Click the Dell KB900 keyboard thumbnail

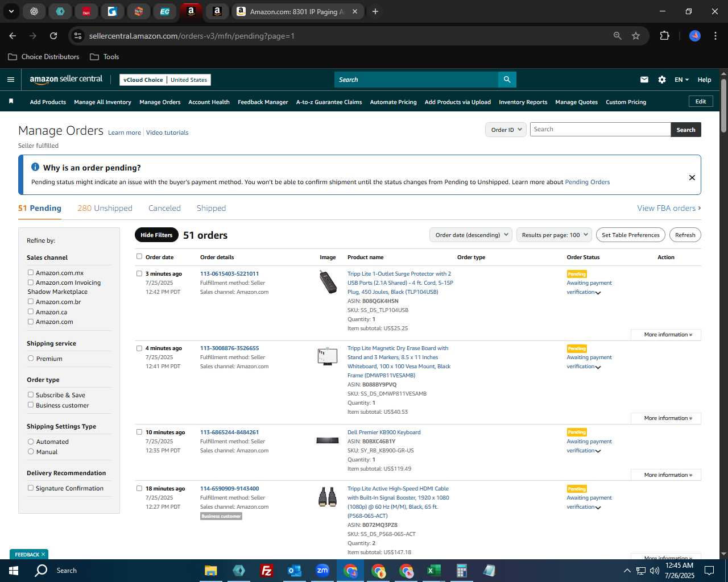coord(328,440)
